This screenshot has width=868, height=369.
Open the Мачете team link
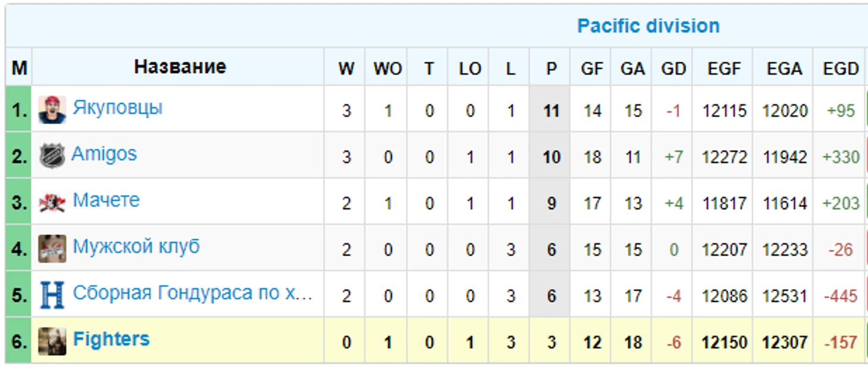pyautogui.click(x=106, y=200)
